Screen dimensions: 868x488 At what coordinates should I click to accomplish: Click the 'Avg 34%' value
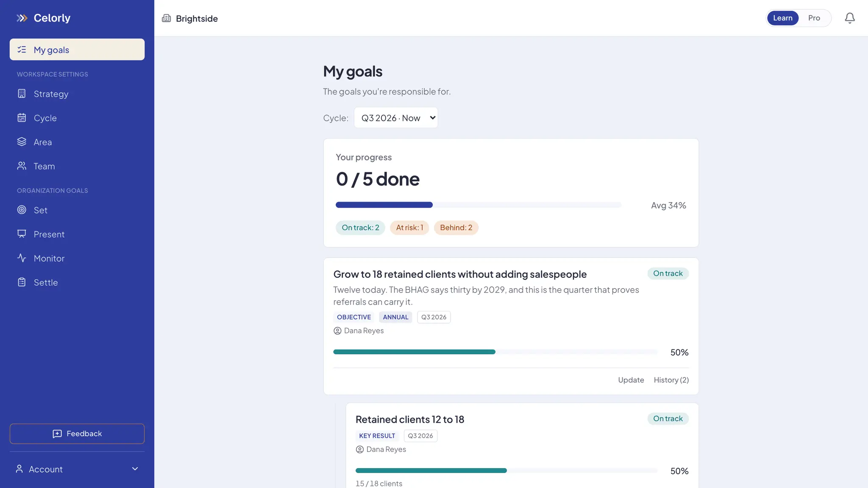(668, 205)
